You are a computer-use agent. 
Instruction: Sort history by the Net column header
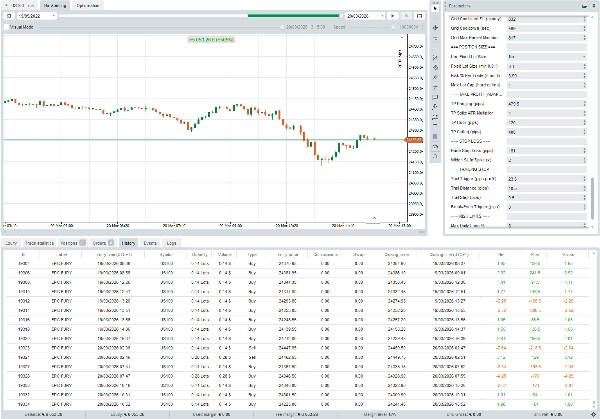coord(499,256)
